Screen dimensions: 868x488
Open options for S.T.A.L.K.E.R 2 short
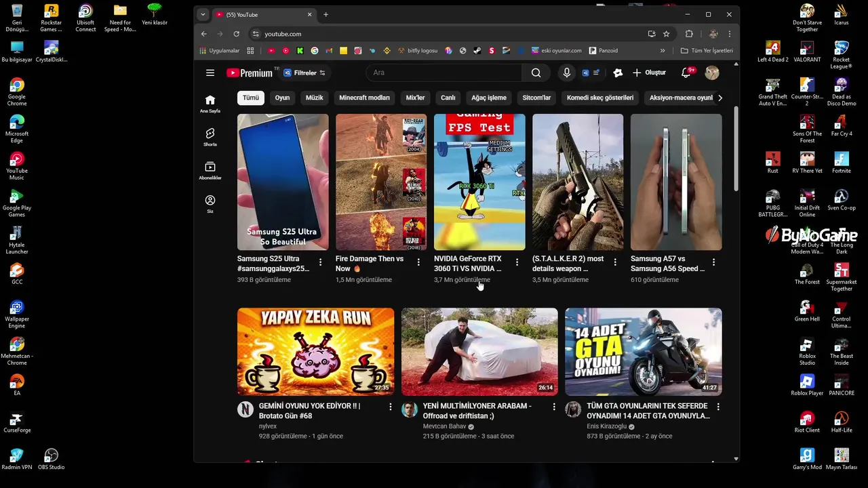pos(615,262)
